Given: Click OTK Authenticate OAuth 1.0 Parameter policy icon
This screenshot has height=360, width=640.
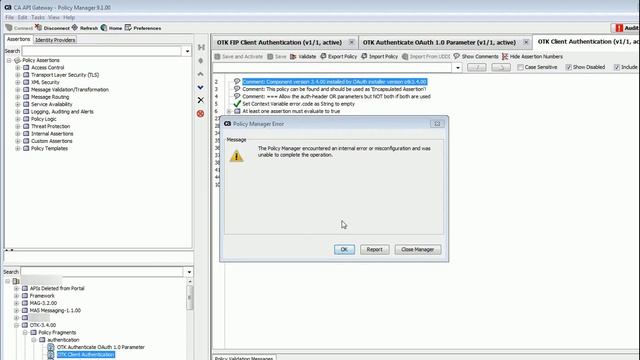Looking at the screenshot, I should click(x=51, y=347).
